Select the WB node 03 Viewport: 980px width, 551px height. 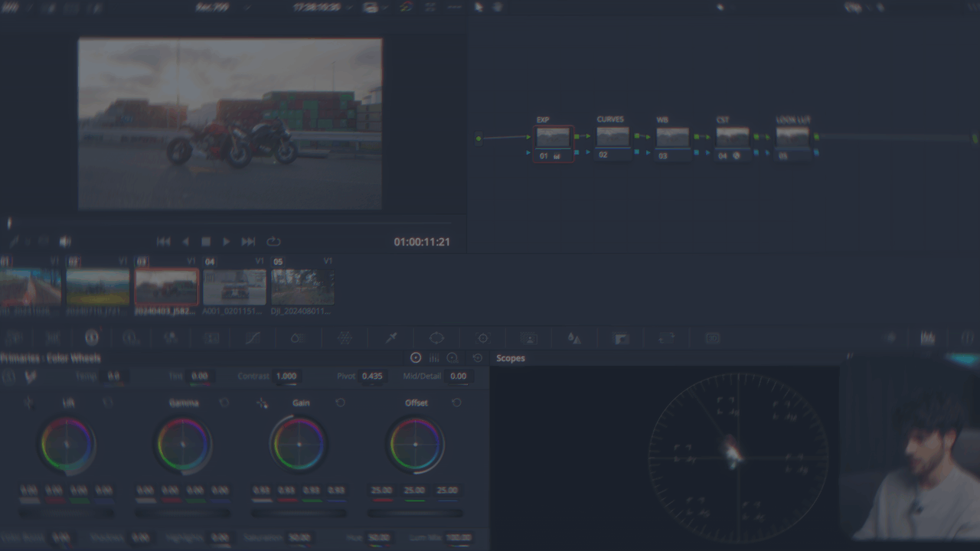click(672, 139)
